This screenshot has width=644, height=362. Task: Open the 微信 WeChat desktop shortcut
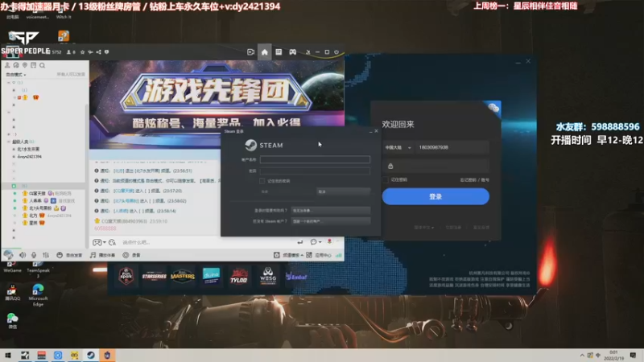[x=12, y=321]
